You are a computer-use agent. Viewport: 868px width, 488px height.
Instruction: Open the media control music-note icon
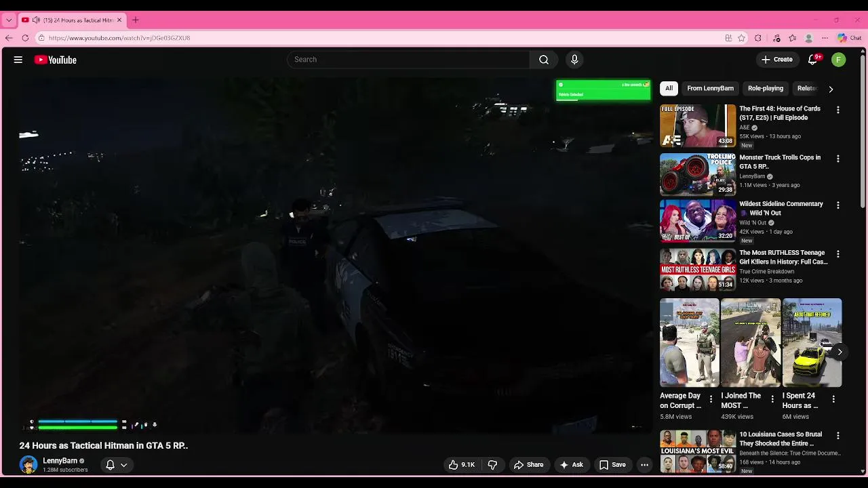coord(776,38)
